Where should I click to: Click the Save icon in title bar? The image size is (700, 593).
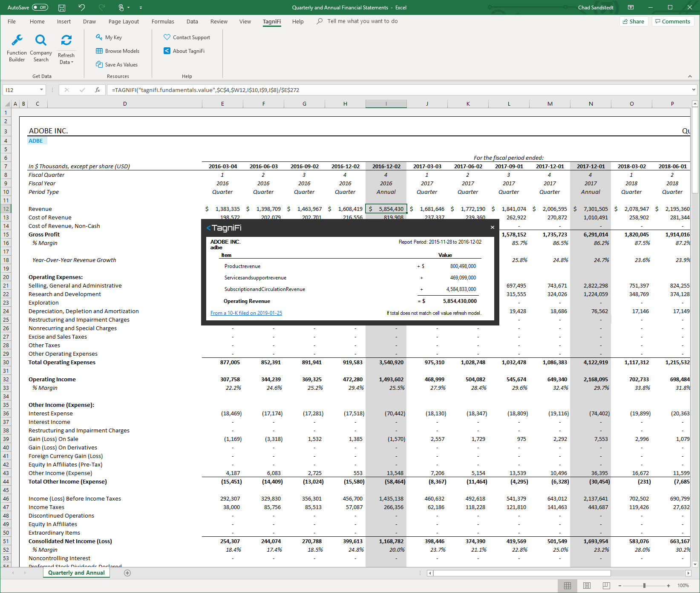[62, 8]
